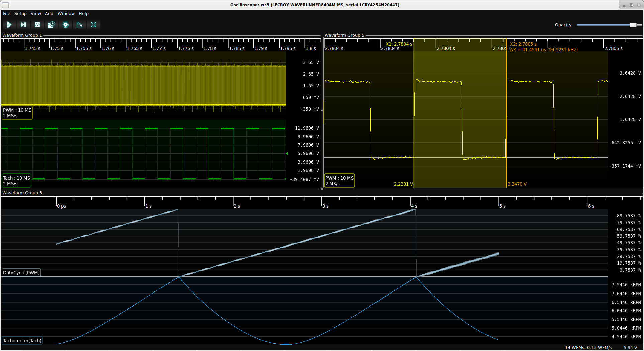644x351 pixels.
Task: Click the 5.94 V status bar value
Action: [630, 347]
